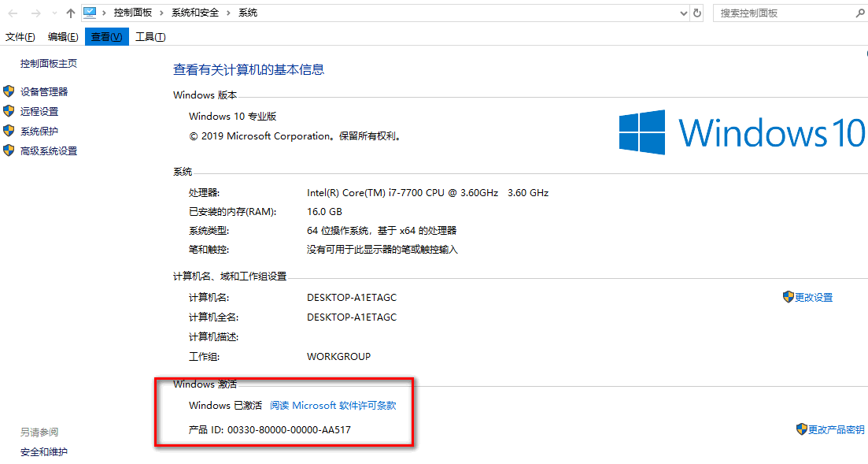This screenshot has width=868, height=464.
Task: Open 高级系统设置 link
Action: tap(49, 151)
